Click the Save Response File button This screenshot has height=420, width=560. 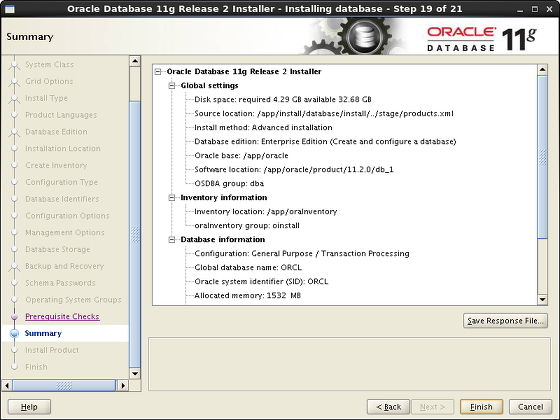coord(505,321)
